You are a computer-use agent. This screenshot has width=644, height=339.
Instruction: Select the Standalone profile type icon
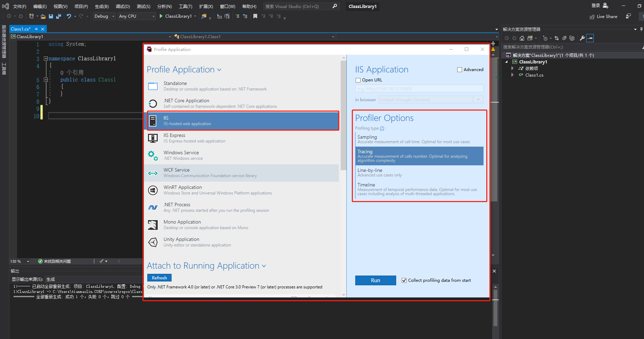click(153, 86)
